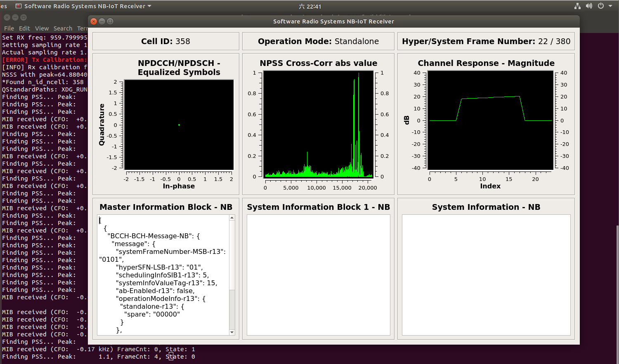
Task: Open the volume speaker icon in top bar
Action: (589, 6)
